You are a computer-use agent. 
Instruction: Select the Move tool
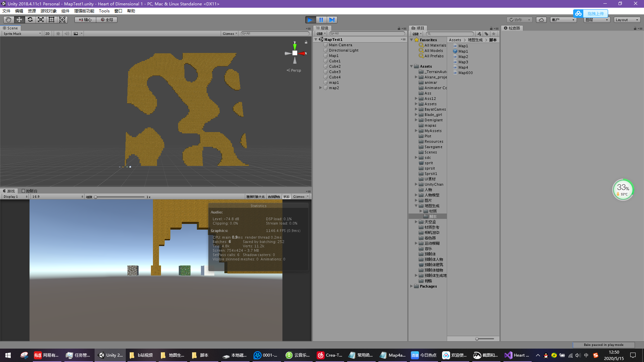[19, 20]
